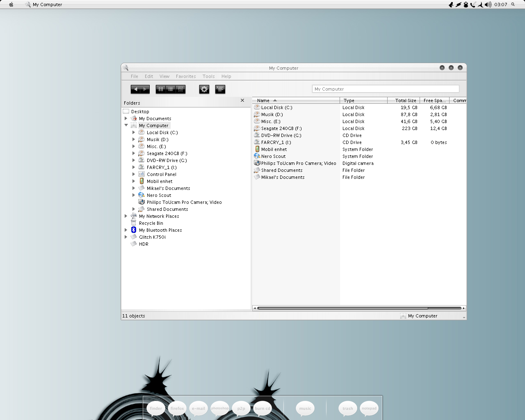Image resolution: width=525 pixels, height=420 pixels.
Task: Open the Help menu
Action: pyautogui.click(x=226, y=76)
